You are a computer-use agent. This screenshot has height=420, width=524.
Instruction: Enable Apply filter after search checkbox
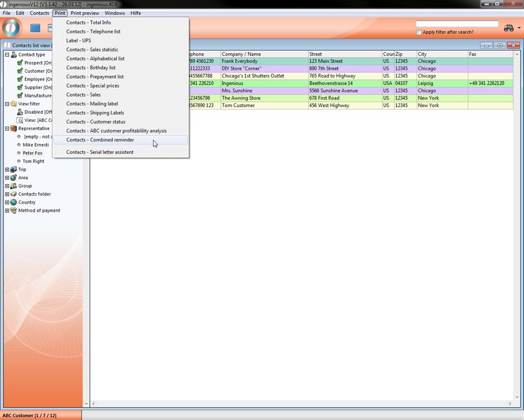pyautogui.click(x=419, y=33)
